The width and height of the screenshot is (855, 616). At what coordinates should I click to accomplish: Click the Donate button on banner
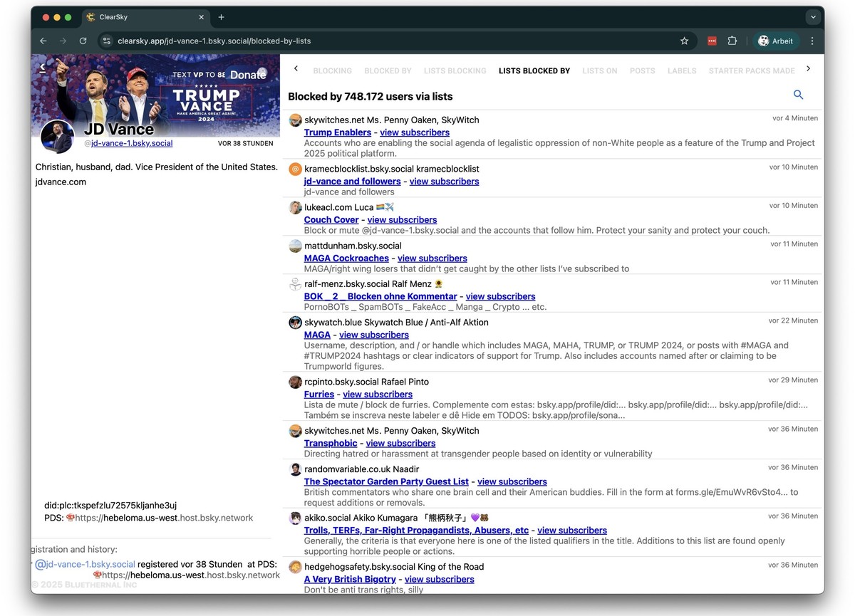248,75
